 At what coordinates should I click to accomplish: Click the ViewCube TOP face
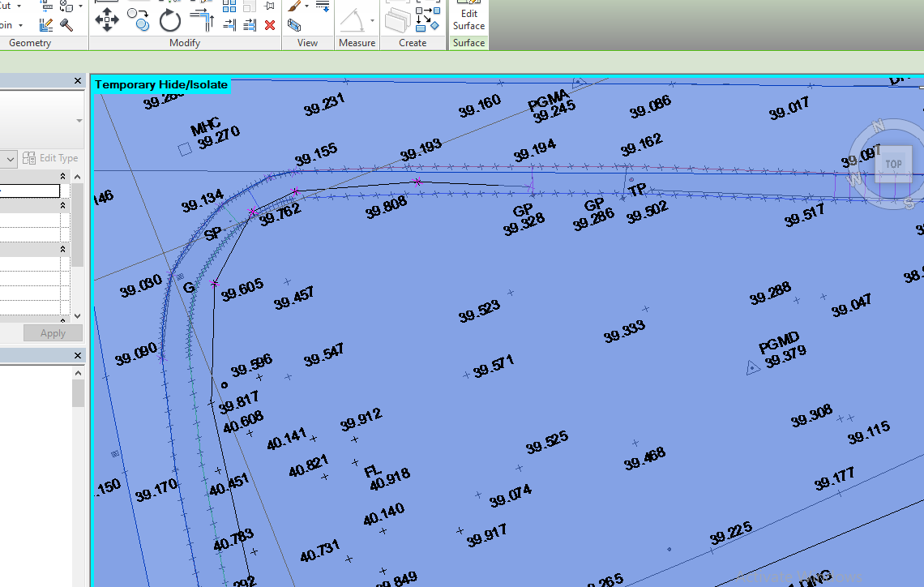tap(893, 164)
